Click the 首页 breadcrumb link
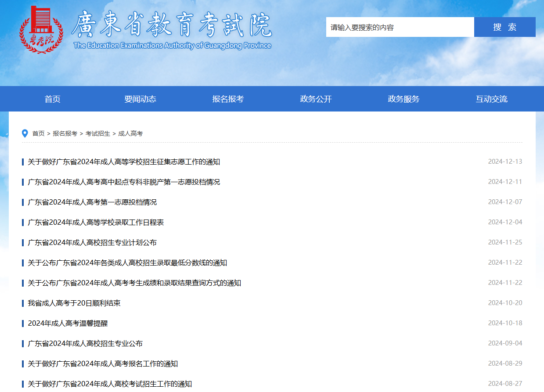Image resolution: width=544 pixels, height=392 pixels. [x=39, y=133]
